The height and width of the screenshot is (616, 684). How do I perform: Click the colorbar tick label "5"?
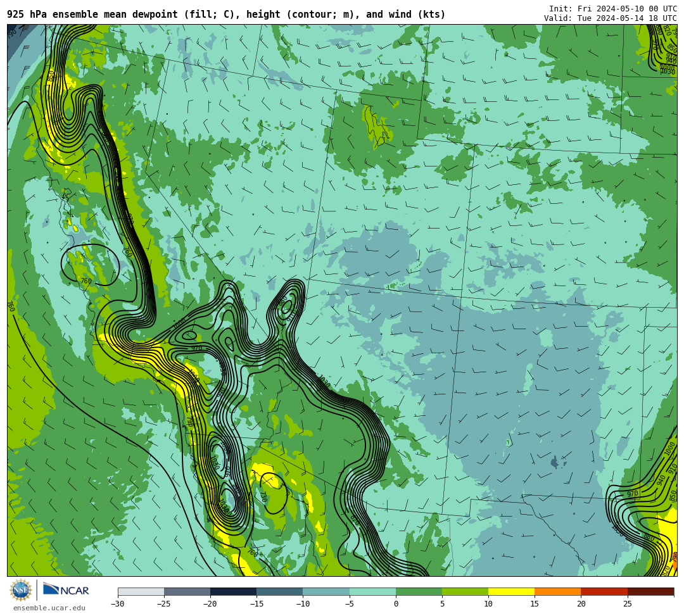(442, 604)
